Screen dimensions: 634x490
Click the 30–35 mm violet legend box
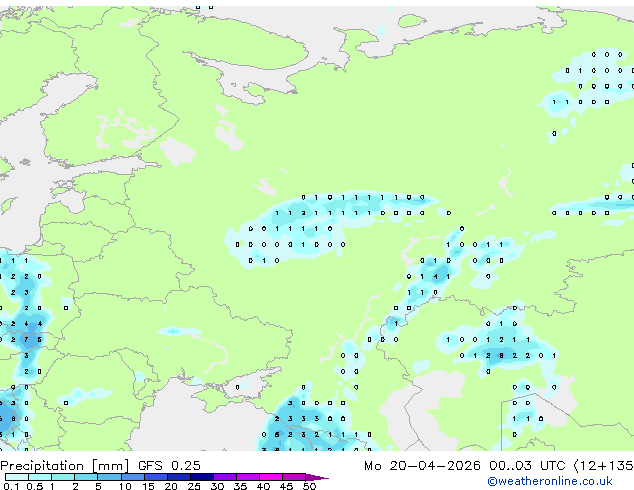(225, 477)
